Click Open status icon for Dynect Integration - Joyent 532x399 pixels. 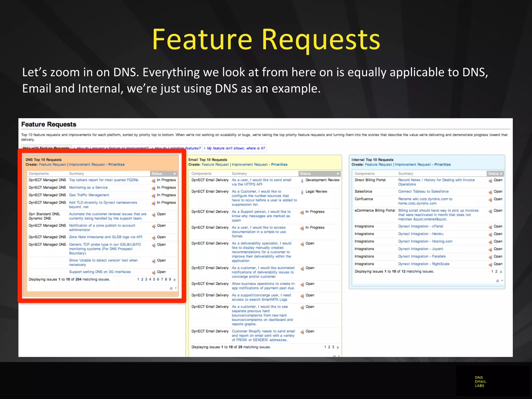[490, 250]
